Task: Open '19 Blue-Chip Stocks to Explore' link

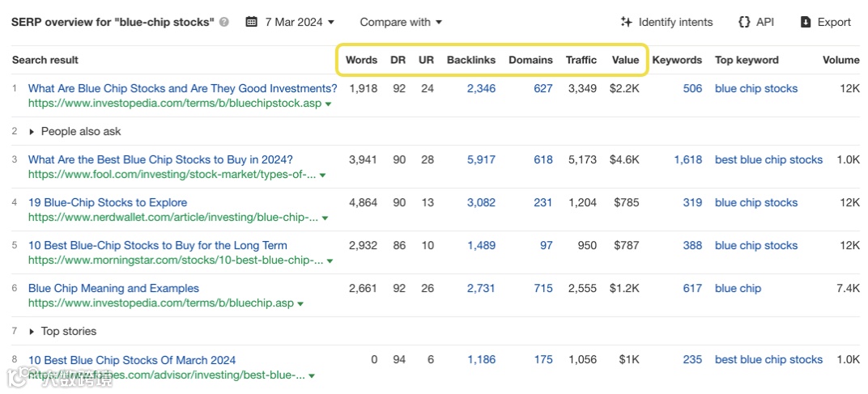Action: [108, 202]
